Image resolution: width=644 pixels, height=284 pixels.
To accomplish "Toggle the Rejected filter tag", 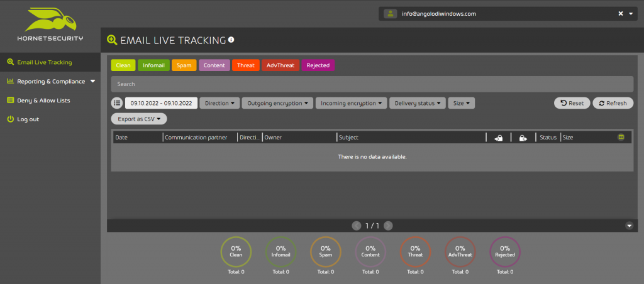I will coord(318,65).
